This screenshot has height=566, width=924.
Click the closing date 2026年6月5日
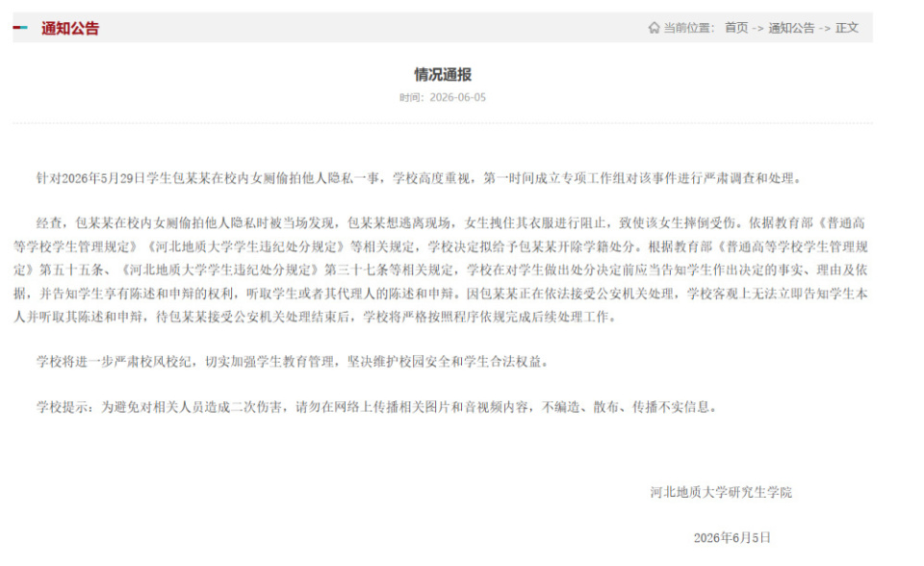[731, 538]
